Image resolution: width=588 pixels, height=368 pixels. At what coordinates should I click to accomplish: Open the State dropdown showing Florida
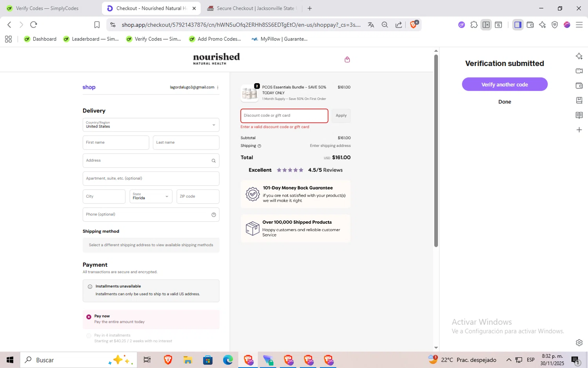click(x=151, y=196)
